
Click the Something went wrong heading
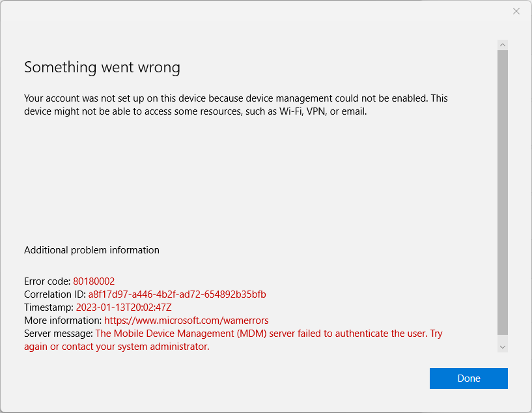tap(102, 67)
